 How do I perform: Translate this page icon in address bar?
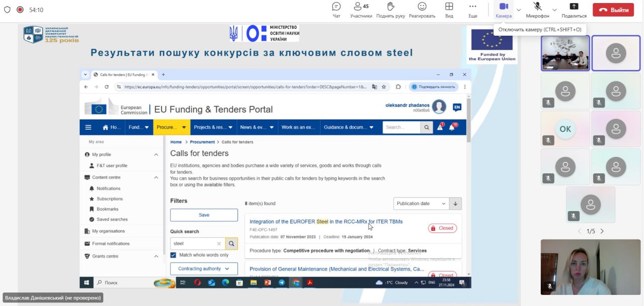coord(374,86)
